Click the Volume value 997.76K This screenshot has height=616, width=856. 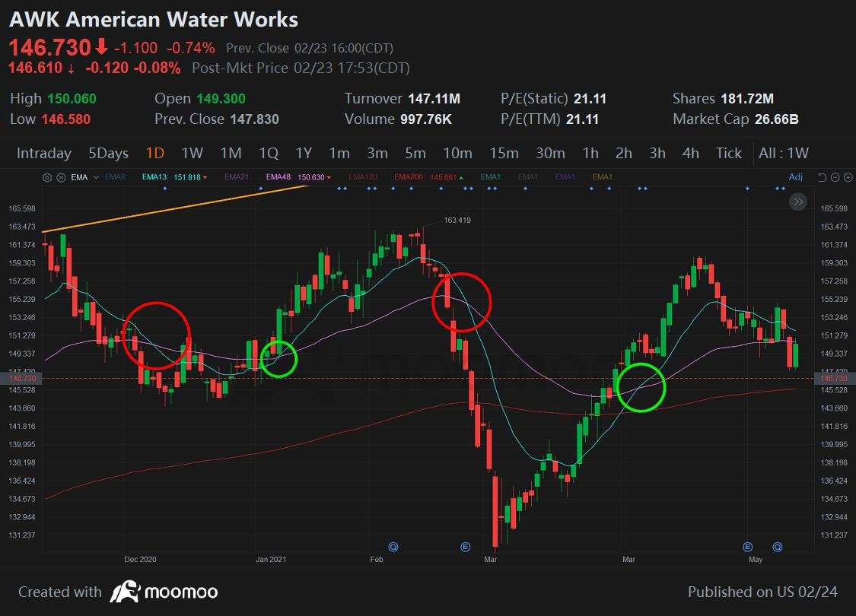click(426, 119)
